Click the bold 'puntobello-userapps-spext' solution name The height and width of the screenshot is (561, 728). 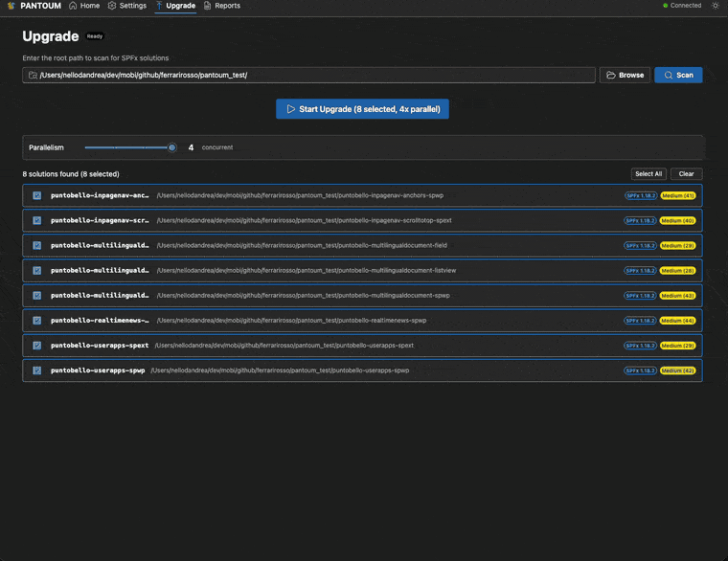[100, 346]
